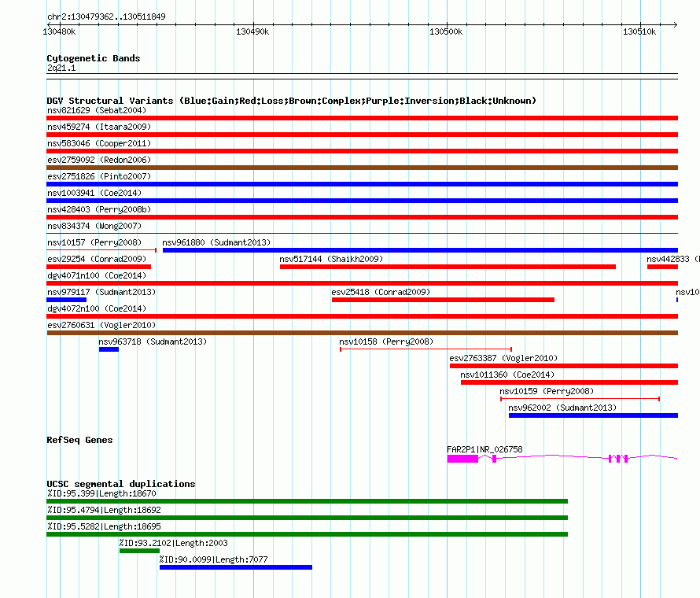This screenshot has height=598, width=700.
Task: Select the nsv459274 (Itsara2009) variant label
Action: coord(98,127)
